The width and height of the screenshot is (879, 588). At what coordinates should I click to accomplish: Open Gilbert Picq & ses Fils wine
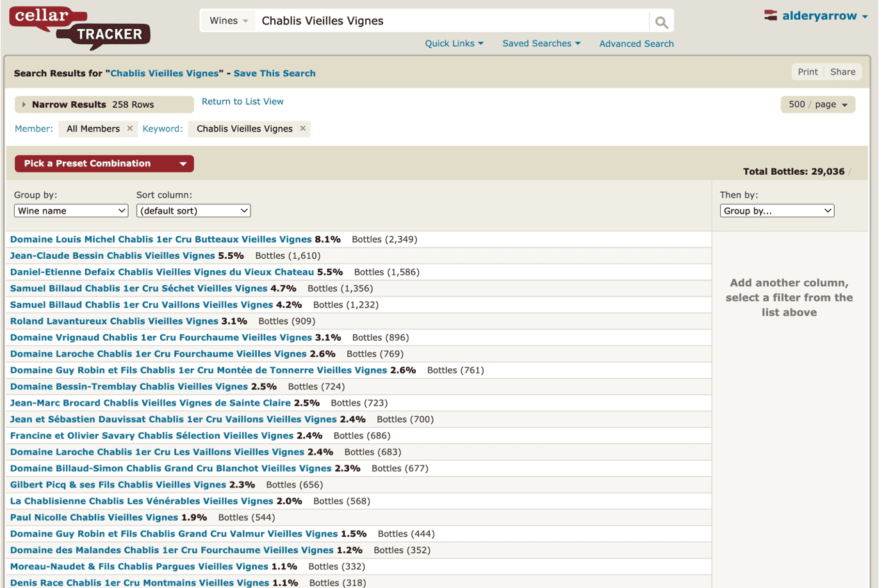119,485
